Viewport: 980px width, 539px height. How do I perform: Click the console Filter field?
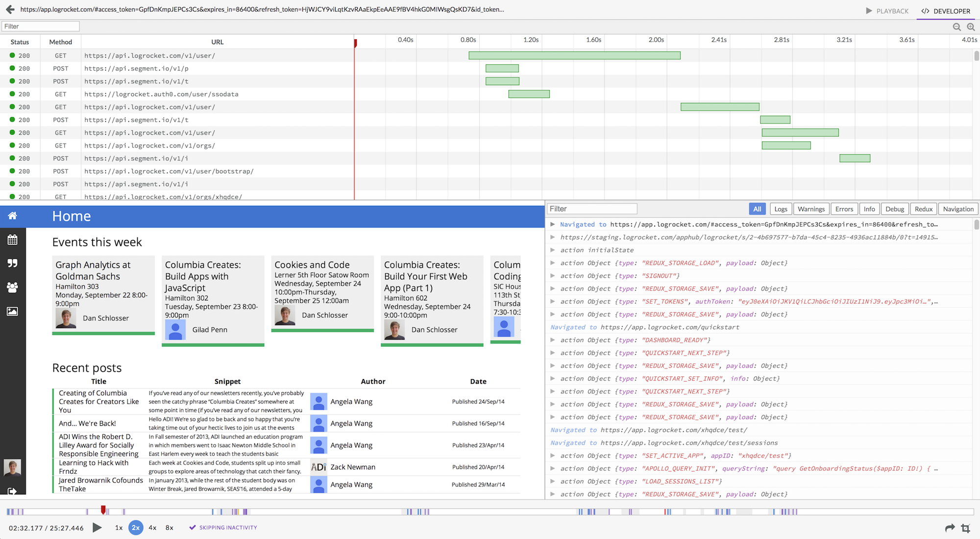click(592, 209)
